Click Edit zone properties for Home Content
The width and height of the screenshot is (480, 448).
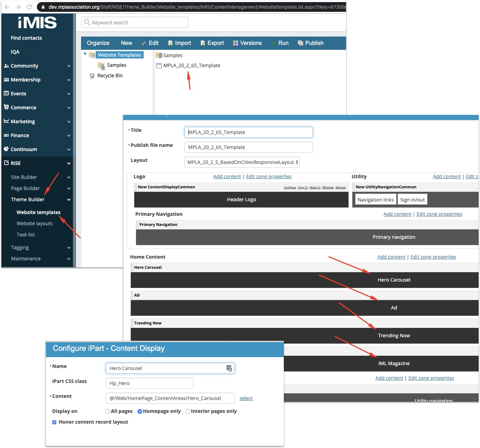433,257
